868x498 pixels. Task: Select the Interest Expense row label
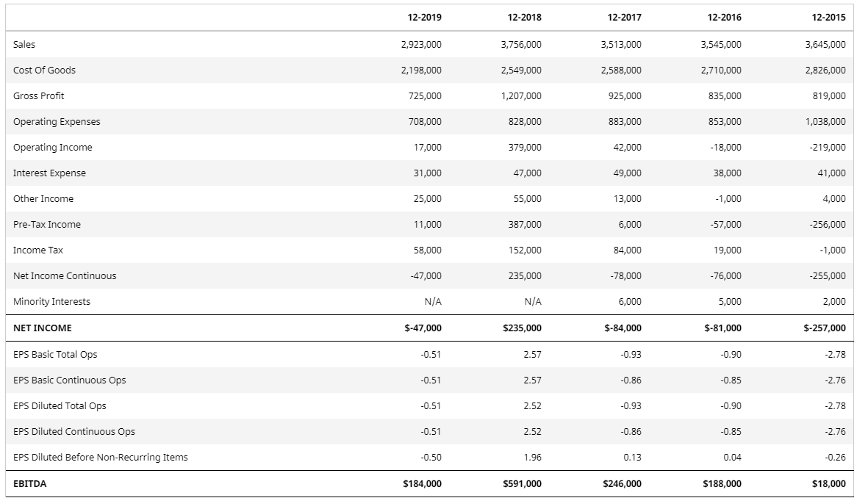[49, 173]
